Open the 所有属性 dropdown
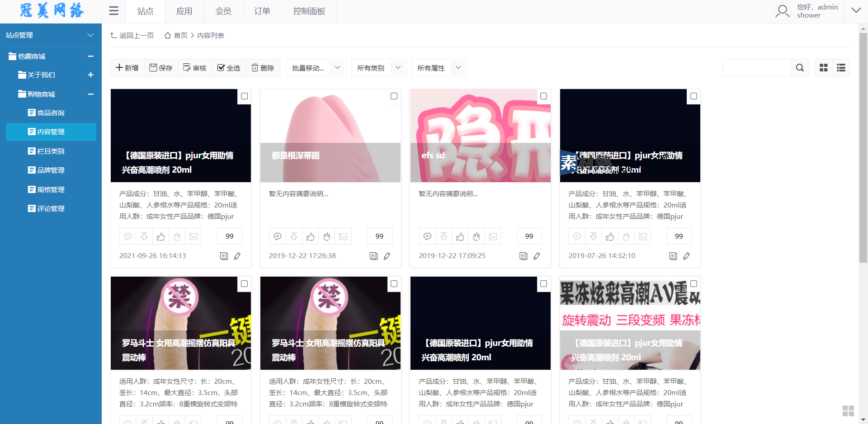 [x=439, y=68]
